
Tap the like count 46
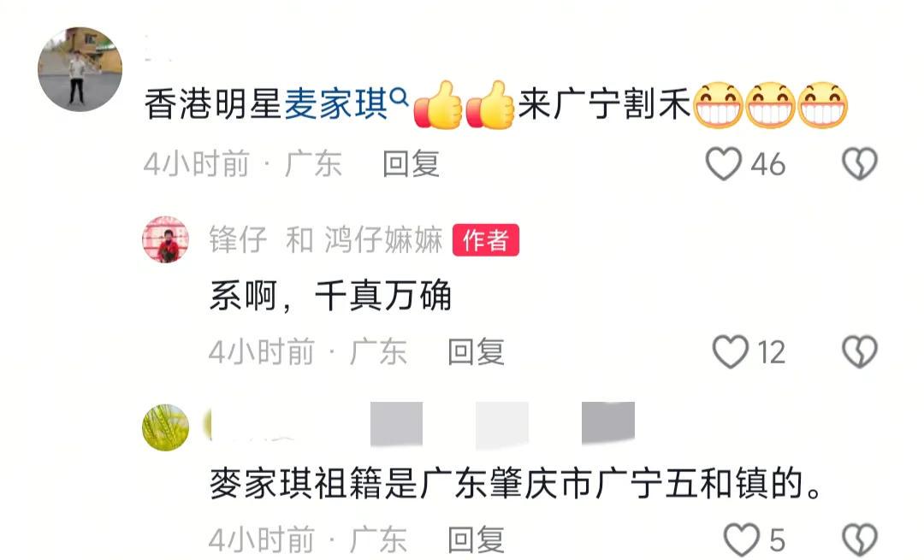pos(767,164)
